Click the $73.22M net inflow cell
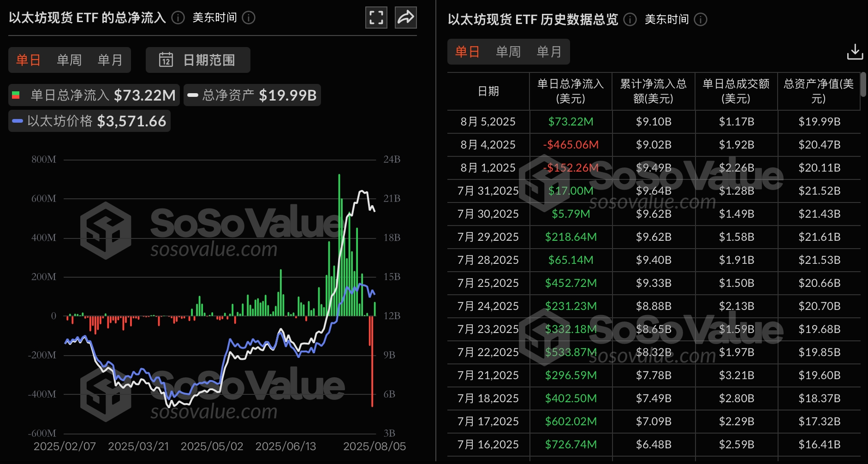Viewport: 868px width, 464px height. pos(571,122)
